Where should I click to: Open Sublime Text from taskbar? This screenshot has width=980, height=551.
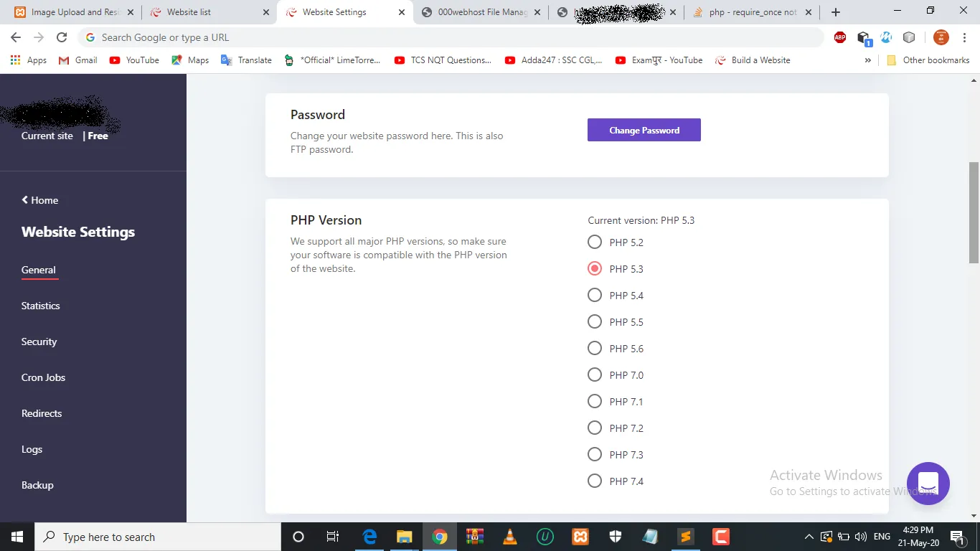pyautogui.click(x=686, y=537)
